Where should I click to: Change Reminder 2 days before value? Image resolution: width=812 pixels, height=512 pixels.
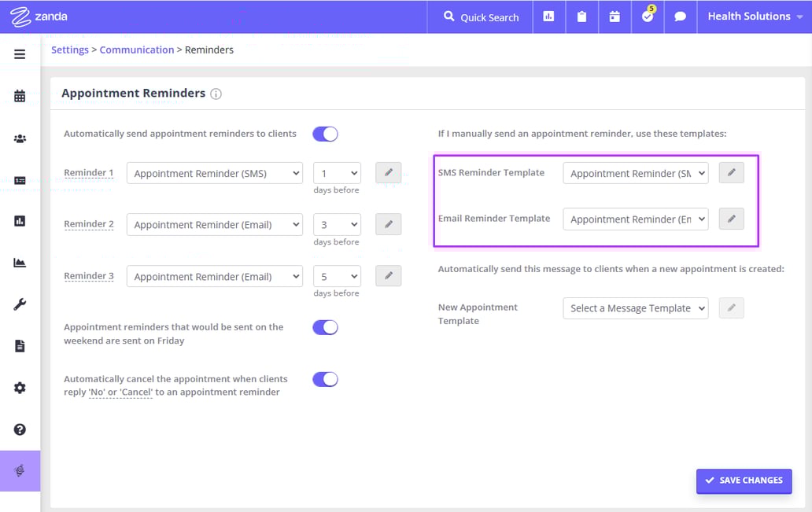pyautogui.click(x=336, y=224)
